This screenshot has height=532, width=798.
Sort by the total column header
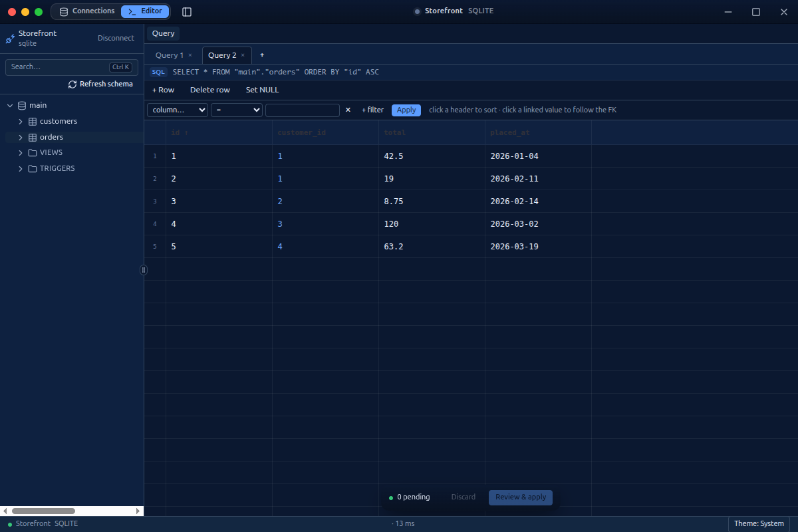(432, 133)
